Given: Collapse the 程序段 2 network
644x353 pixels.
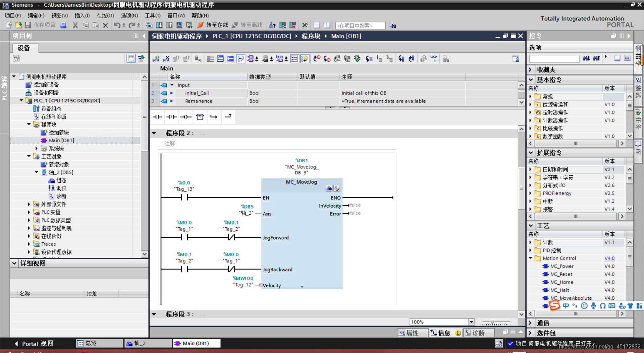Looking at the screenshot, I should pyautogui.click(x=154, y=133).
